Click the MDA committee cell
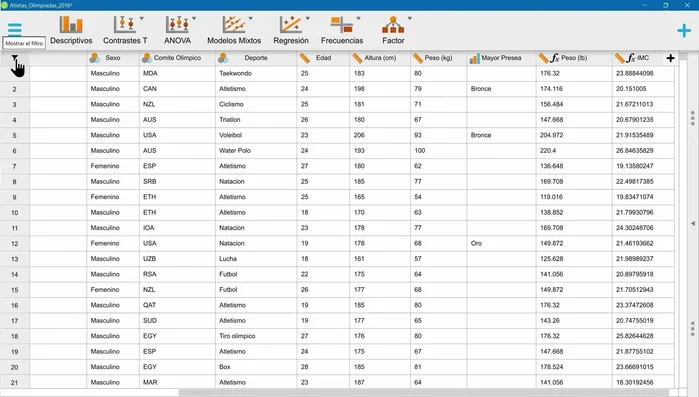This screenshot has width=699, height=397. [177, 74]
